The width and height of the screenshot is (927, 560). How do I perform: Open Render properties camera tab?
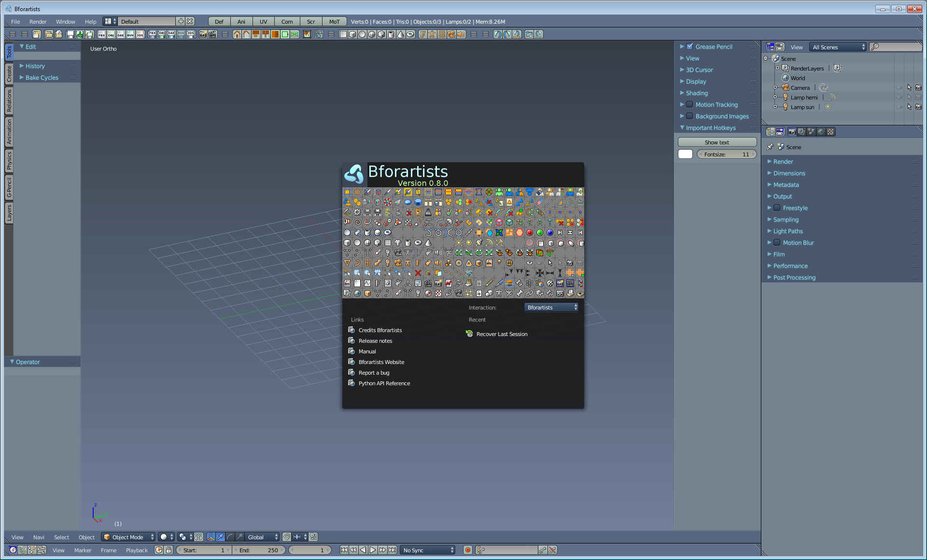point(792,132)
